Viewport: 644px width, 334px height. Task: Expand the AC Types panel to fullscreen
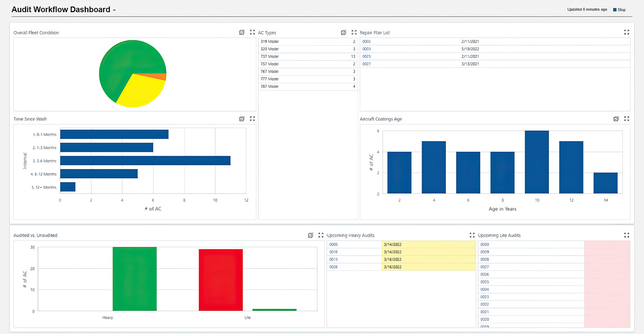coord(354,32)
